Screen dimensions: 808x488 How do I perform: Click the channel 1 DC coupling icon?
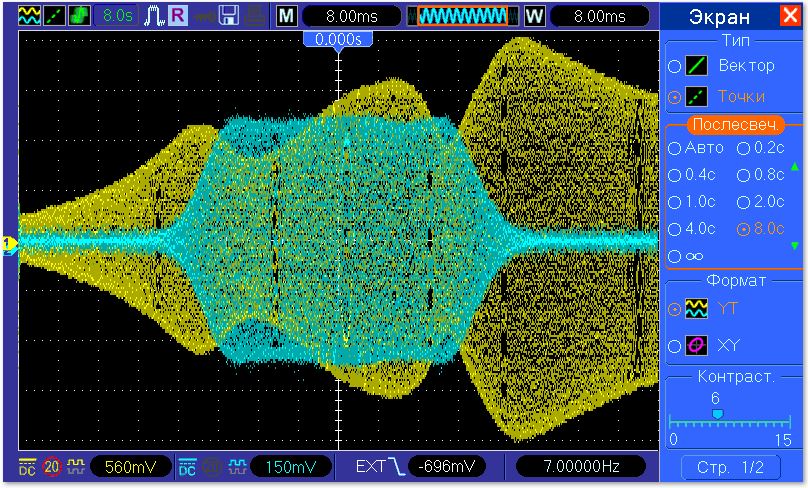27,467
